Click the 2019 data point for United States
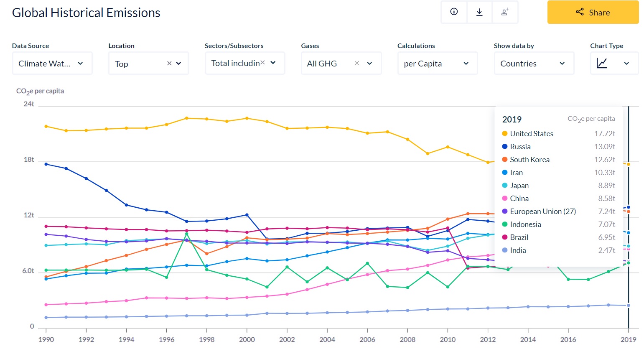 628,164
